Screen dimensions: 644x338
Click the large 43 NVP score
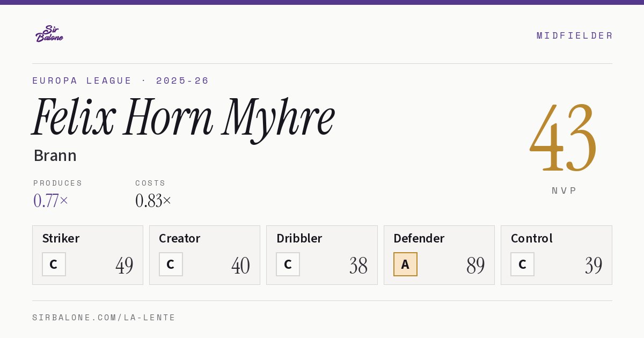click(x=563, y=137)
